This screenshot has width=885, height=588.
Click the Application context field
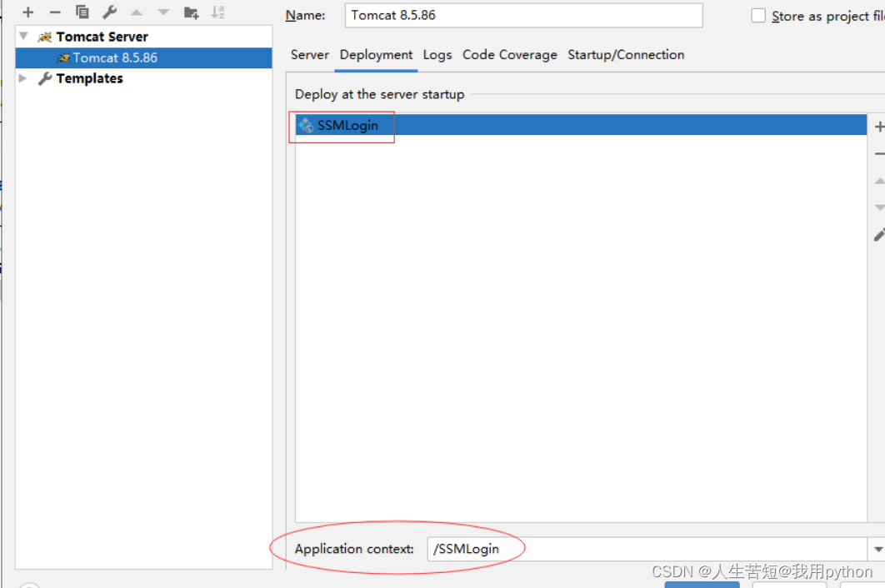(647, 549)
